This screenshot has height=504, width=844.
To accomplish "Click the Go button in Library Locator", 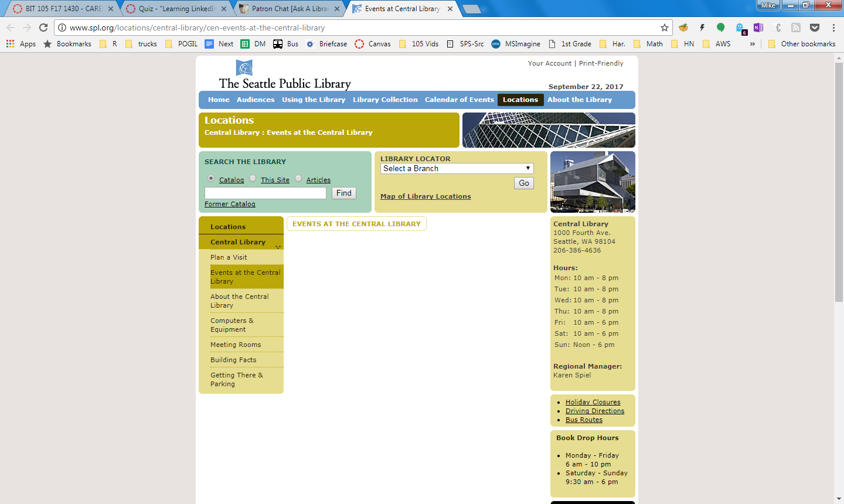I will click(524, 183).
